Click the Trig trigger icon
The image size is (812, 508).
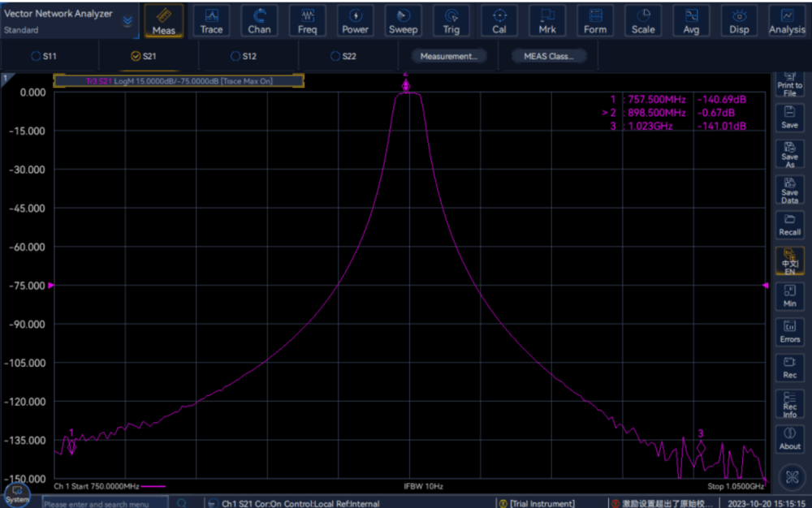click(451, 21)
